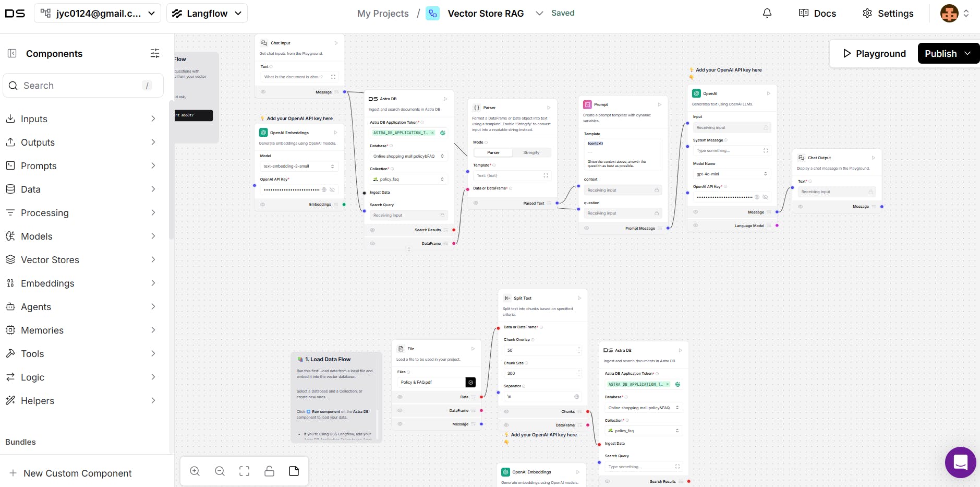Click the DataStax DS logo
Screen dimensions: 980x487
coord(15,13)
